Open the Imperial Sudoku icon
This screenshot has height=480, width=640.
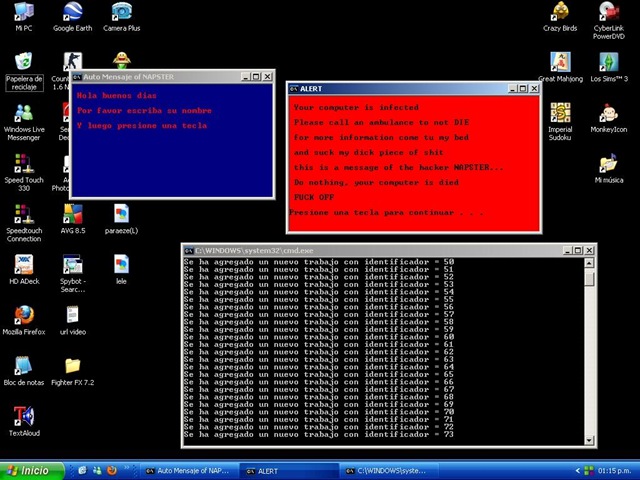coord(560,122)
